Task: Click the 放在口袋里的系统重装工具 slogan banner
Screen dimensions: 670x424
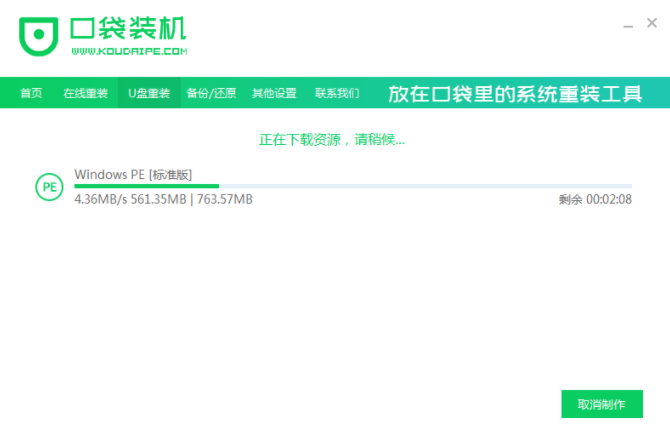Action: pyautogui.click(x=514, y=93)
